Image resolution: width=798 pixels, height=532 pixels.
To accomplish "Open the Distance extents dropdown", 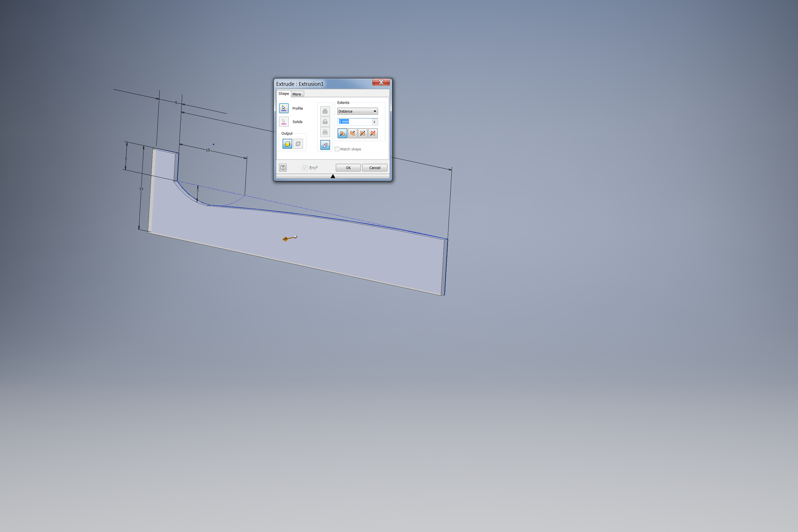I will pyautogui.click(x=357, y=111).
